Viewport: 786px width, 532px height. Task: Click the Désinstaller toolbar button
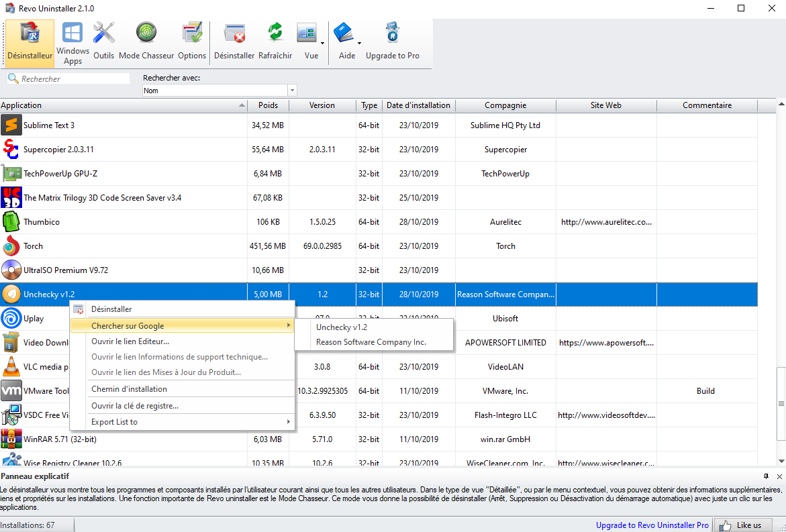point(234,42)
